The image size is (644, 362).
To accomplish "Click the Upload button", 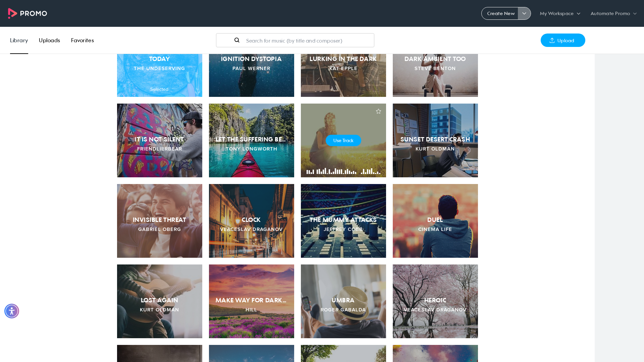I will point(563,40).
